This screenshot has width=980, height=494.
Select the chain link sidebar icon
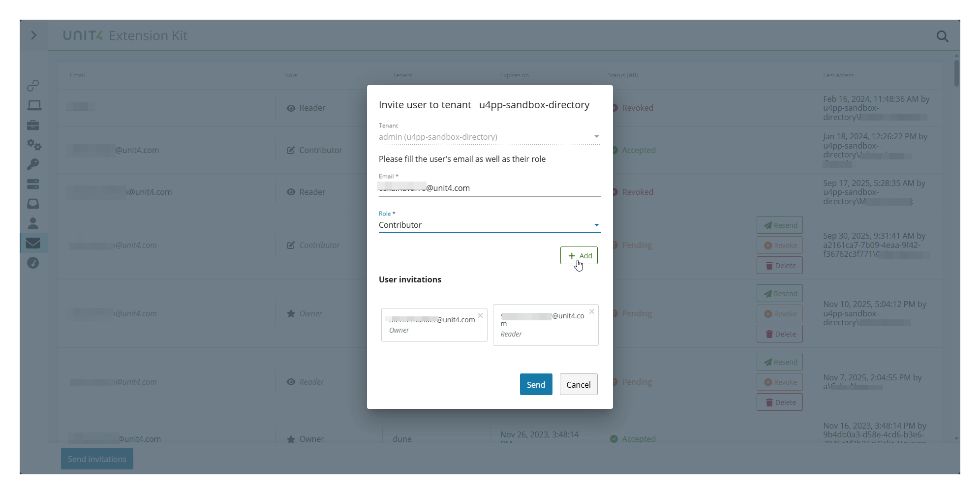click(x=33, y=85)
